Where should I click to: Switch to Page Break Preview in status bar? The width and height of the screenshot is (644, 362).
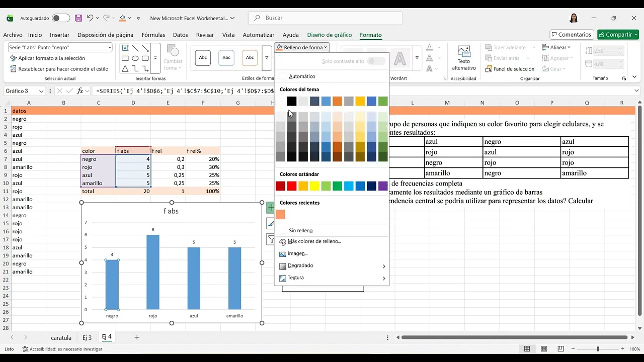tap(560, 349)
